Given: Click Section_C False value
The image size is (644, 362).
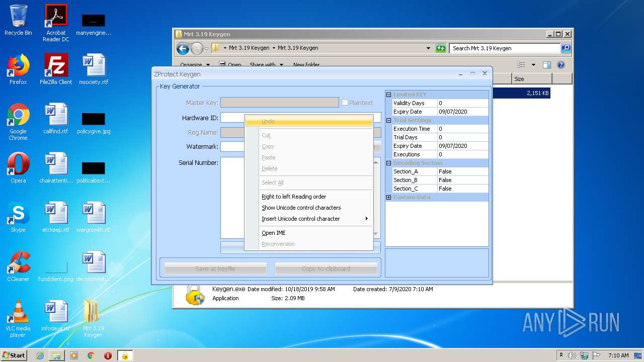Looking at the screenshot, I should tap(463, 189).
